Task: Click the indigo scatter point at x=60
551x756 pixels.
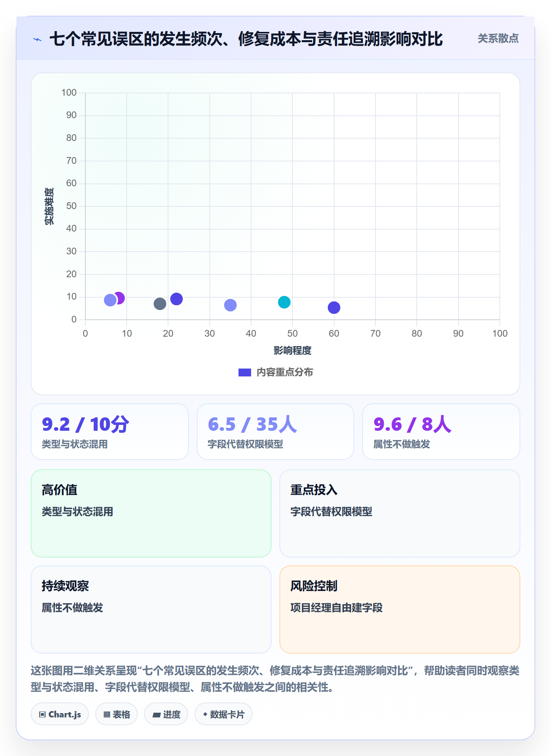Action: 334,308
